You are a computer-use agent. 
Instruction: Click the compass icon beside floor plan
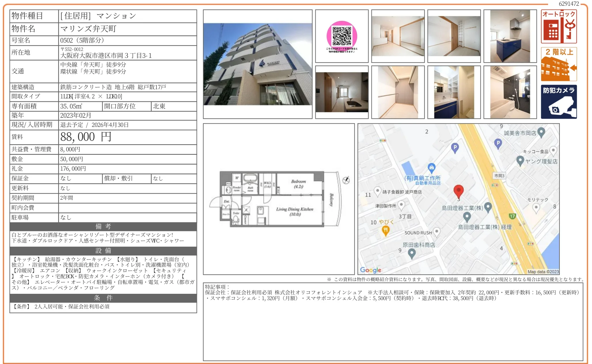click(346, 180)
